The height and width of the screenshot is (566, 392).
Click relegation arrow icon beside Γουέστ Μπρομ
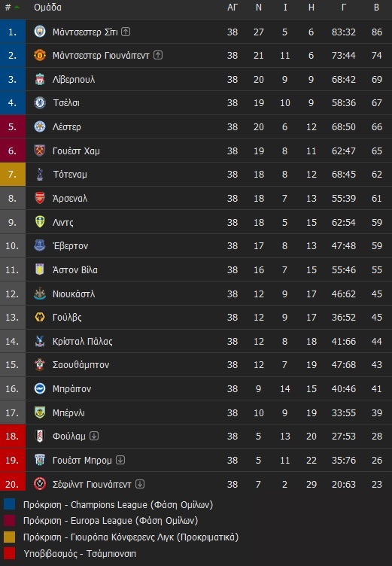coord(120,460)
